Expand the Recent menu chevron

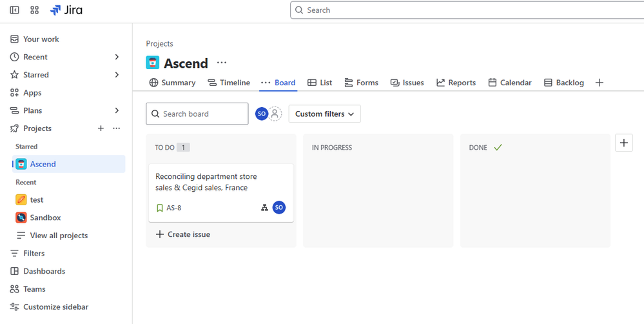click(x=117, y=57)
